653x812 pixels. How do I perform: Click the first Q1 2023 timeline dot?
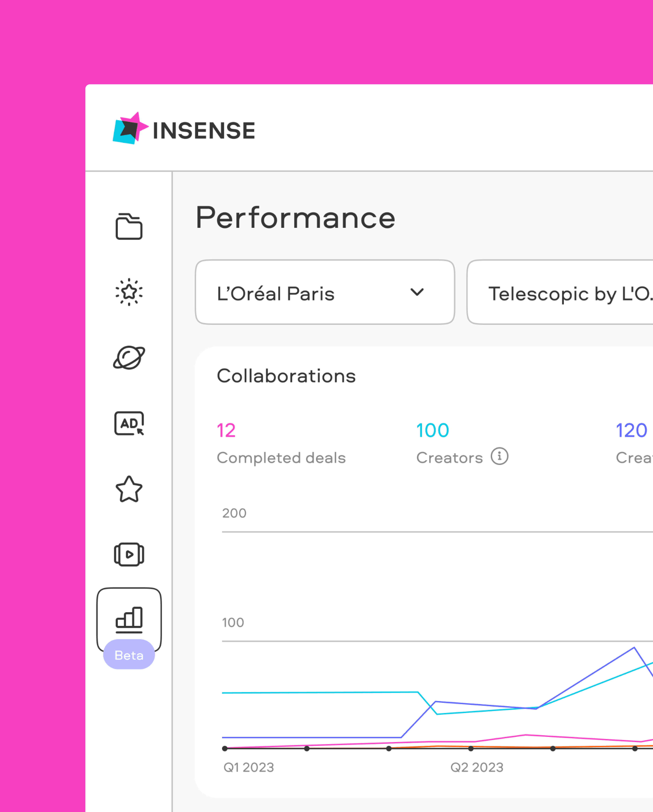225,748
